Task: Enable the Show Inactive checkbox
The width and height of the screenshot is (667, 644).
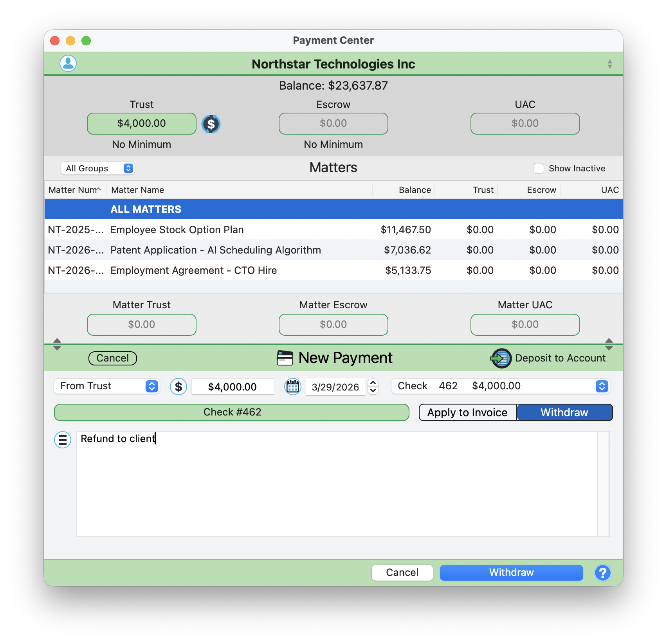Action: (x=539, y=168)
